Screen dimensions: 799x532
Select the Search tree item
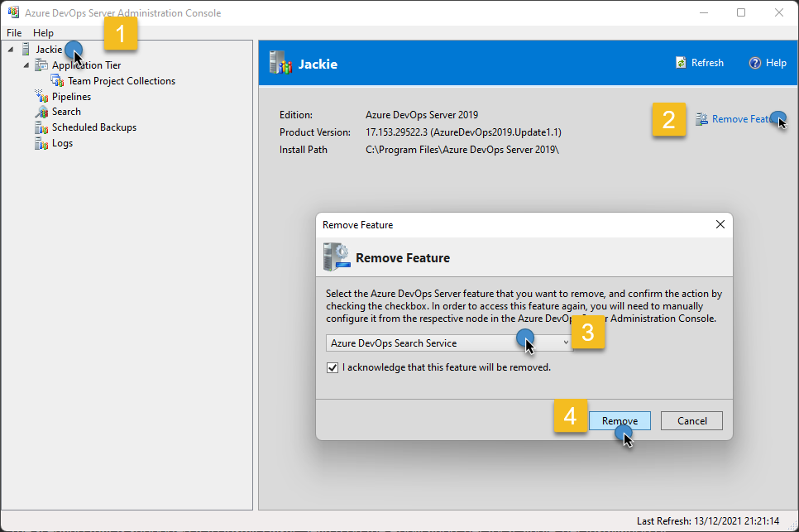pos(66,112)
